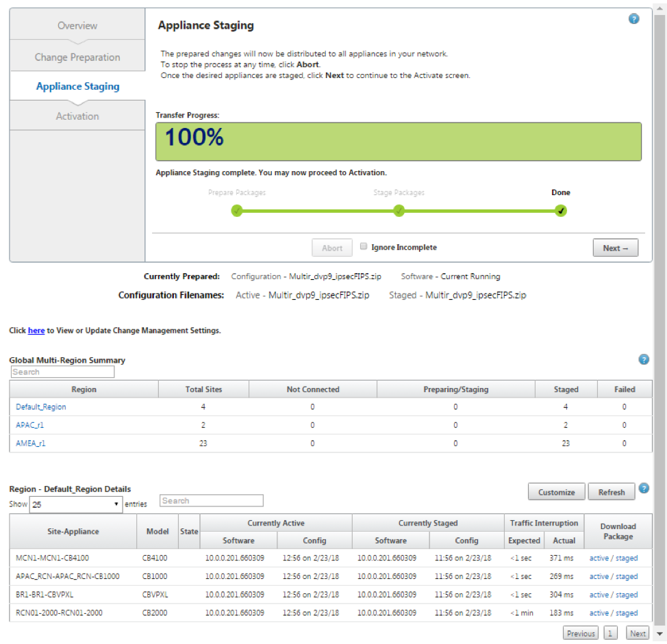This screenshot has height=644, width=667.
Task: Toggle the Ignore Incomplete checkbox
Action: pyautogui.click(x=363, y=246)
